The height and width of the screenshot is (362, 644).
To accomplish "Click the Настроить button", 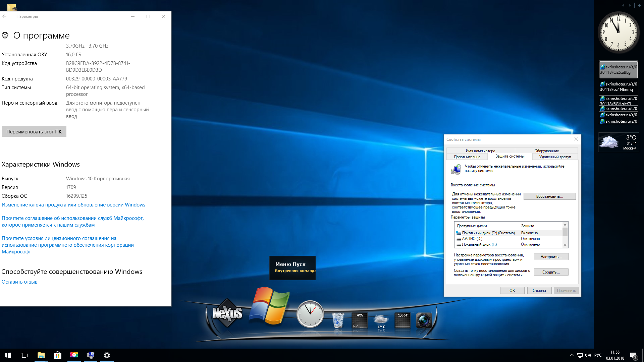I will pos(551,257).
